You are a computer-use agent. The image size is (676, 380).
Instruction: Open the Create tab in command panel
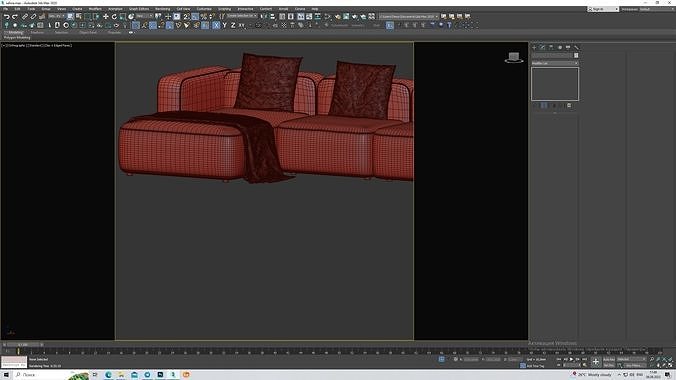tap(534, 47)
